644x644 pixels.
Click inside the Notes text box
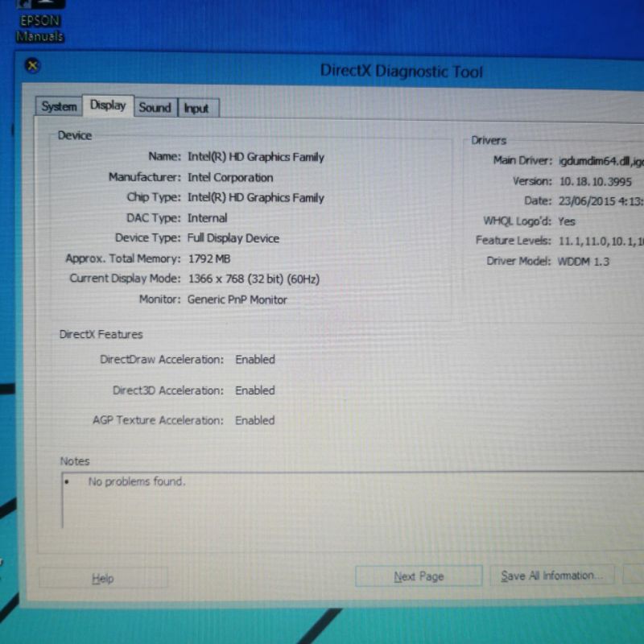pyautogui.click(x=346, y=507)
